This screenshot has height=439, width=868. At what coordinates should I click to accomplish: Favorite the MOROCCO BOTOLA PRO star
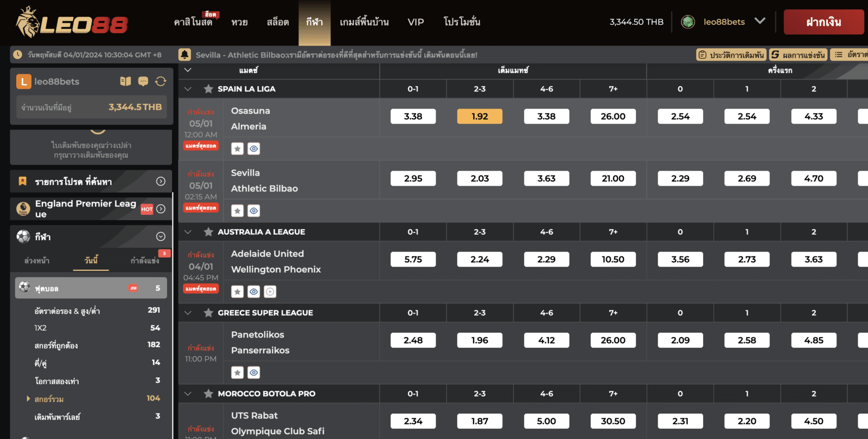(x=208, y=394)
